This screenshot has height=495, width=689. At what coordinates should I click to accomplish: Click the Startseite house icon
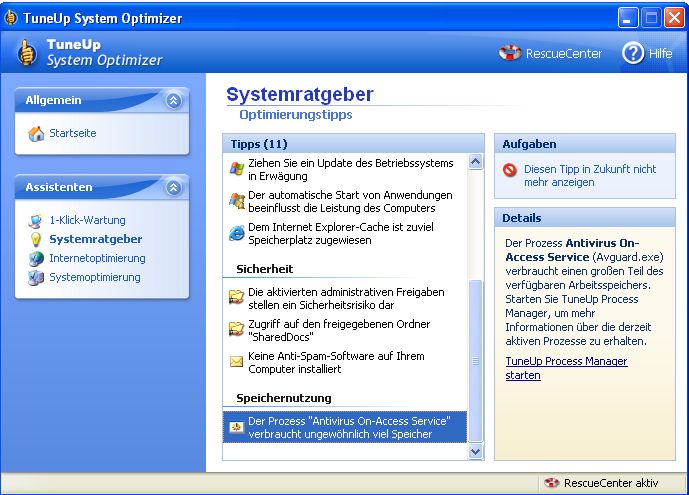click(36, 134)
